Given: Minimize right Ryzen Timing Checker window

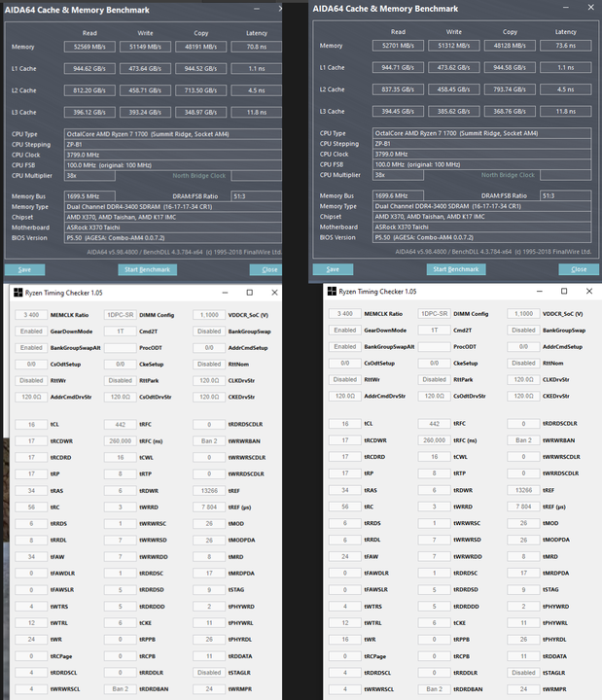Looking at the screenshot, I should tap(540, 291).
